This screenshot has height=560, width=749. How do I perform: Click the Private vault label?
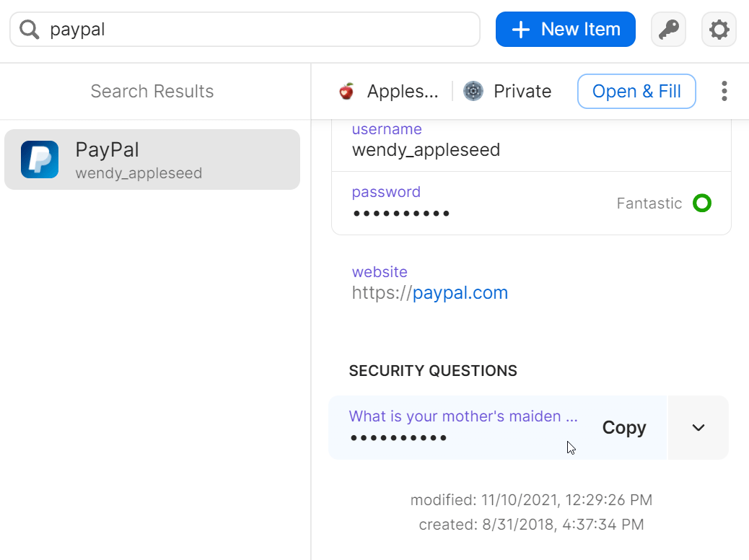[522, 91]
